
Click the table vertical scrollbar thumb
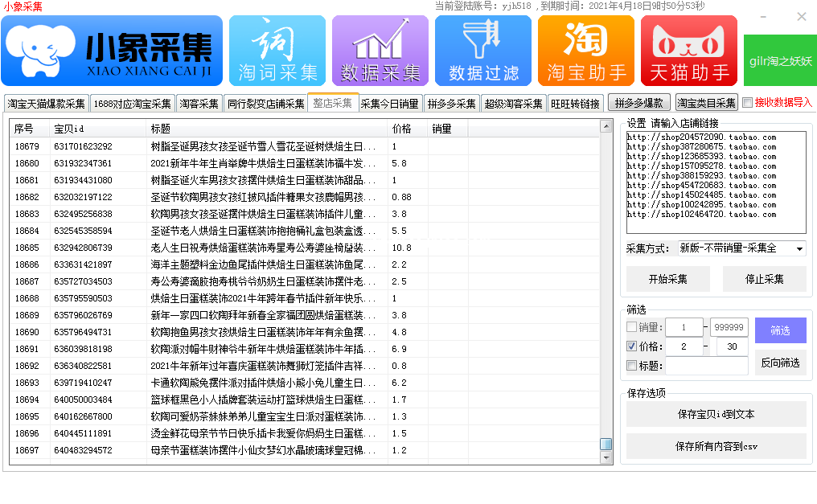tap(606, 445)
